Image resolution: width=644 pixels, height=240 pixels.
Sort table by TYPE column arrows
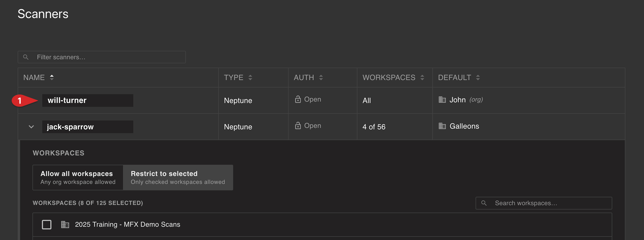click(250, 77)
